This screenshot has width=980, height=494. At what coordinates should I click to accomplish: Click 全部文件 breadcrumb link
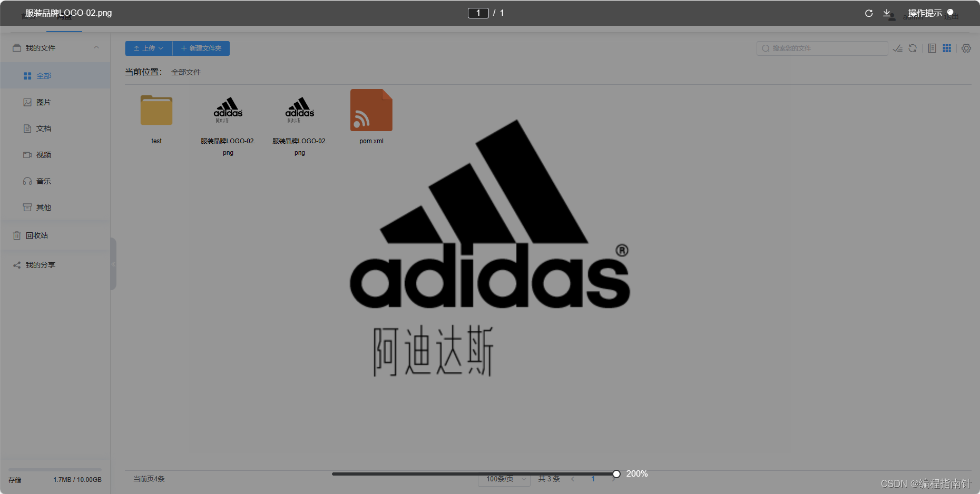pyautogui.click(x=186, y=72)
